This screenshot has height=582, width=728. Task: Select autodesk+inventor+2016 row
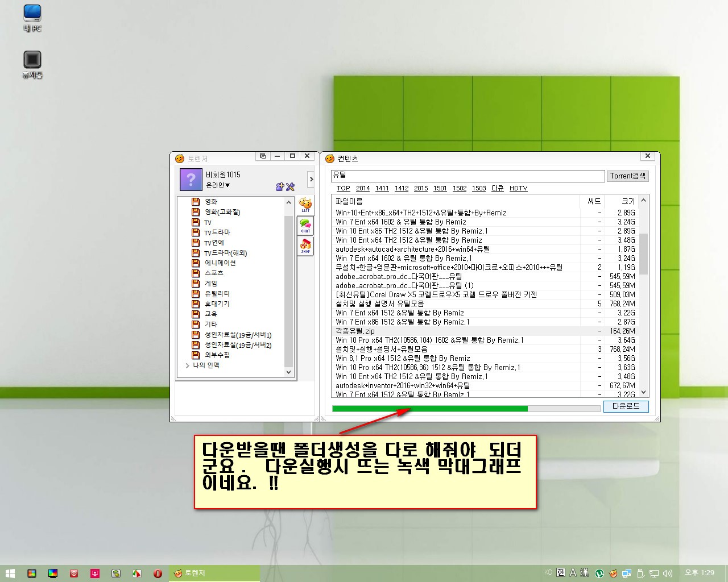tap(485, 385)
